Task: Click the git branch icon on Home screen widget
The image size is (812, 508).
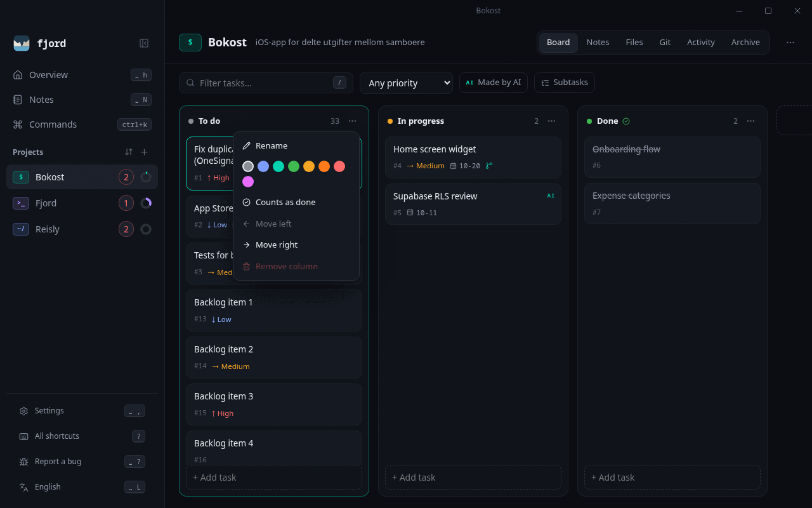Action: (x=489, y=166)
